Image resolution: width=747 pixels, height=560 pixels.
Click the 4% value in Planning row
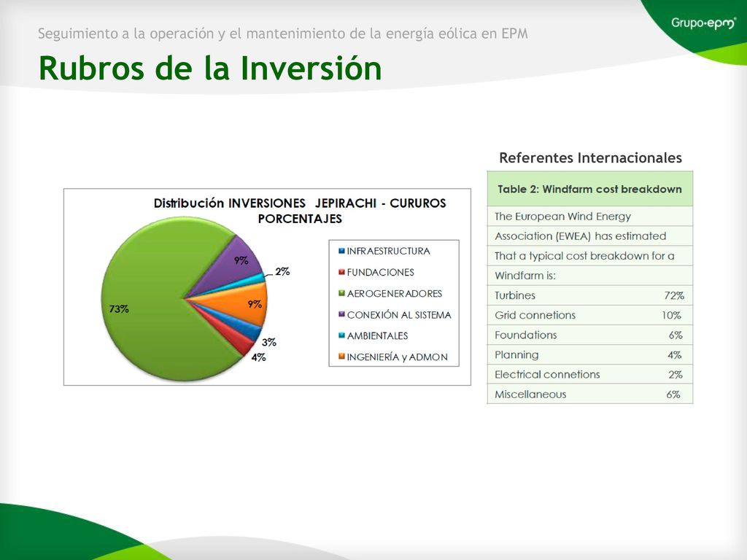pos(674,355)
